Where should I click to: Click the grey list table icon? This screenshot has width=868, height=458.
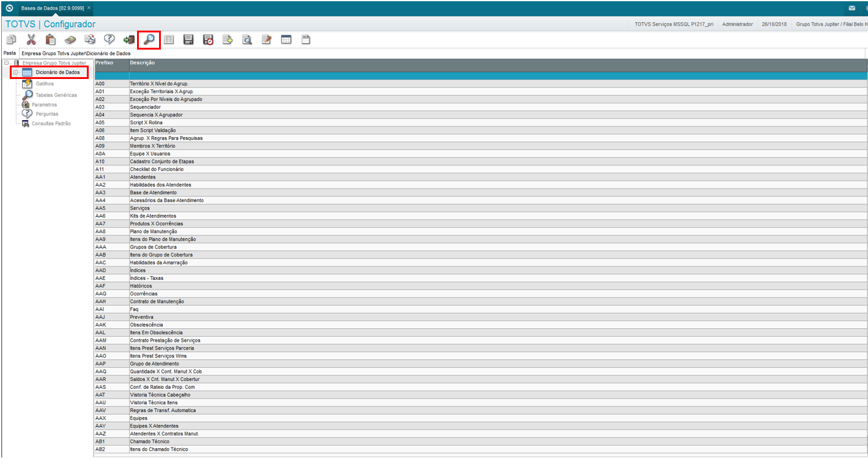pyautogui.click(x=168, y=40)
